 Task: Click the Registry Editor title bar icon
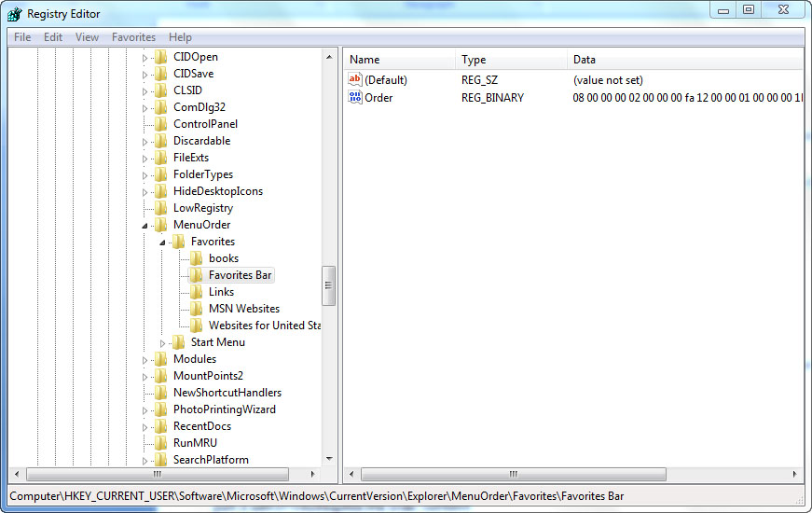coord(14,14)
